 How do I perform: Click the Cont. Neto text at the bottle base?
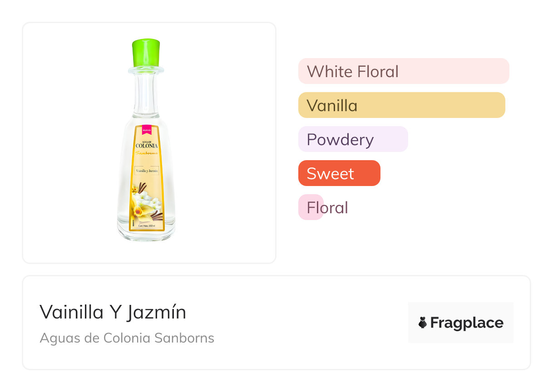pos(147,225)
